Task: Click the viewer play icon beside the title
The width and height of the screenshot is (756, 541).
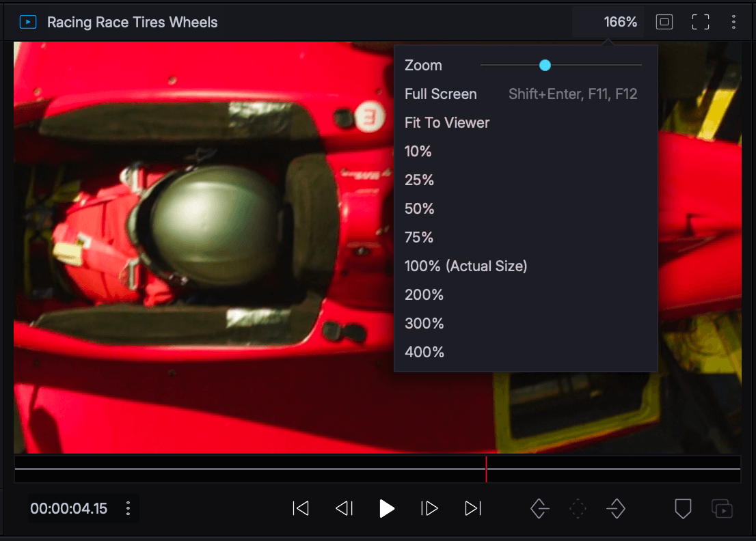Action: pyautogui.click(x=28, y=22)
